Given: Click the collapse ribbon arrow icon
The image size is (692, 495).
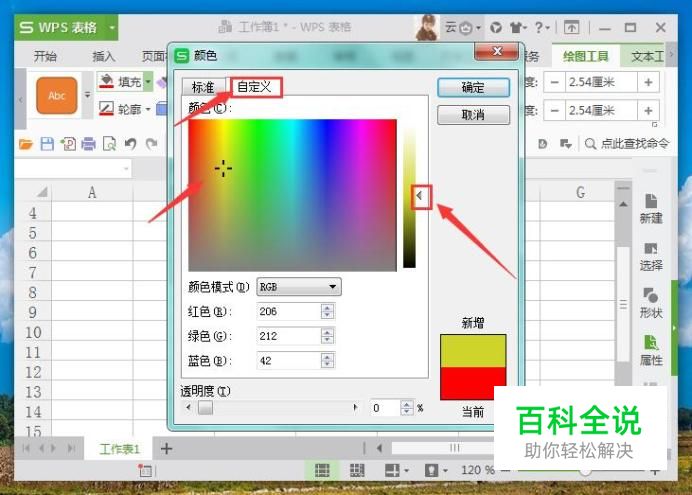Looking at the screenshot, I should click(x=572, y=28).
